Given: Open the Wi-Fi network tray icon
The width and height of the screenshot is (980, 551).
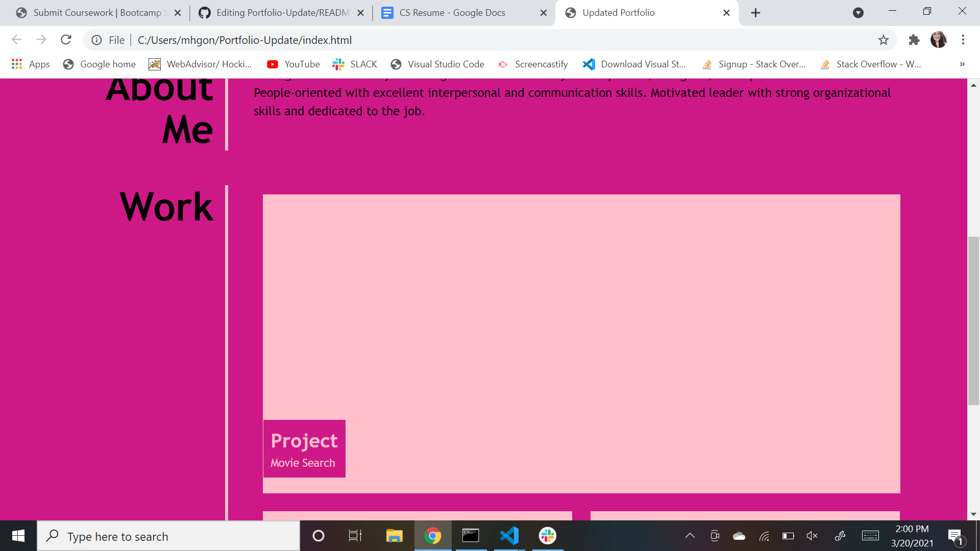Looking at the screenshot, I should tap(764, 536).
